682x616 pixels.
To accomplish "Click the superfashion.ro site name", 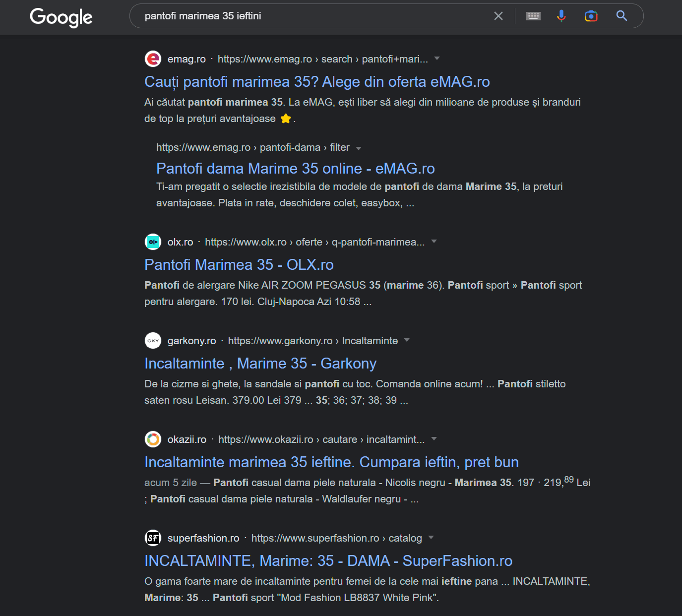I will coord(203,538).
